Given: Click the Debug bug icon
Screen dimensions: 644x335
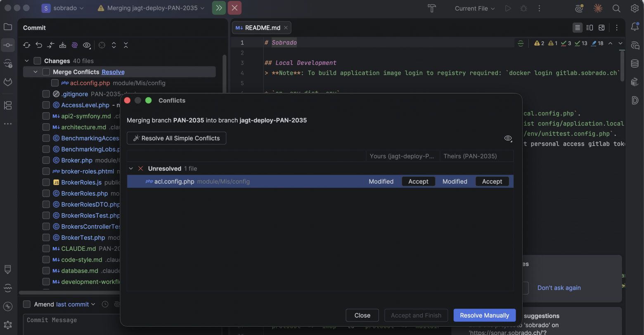Looking at the screenshot, I should click(x=523, y=8).
